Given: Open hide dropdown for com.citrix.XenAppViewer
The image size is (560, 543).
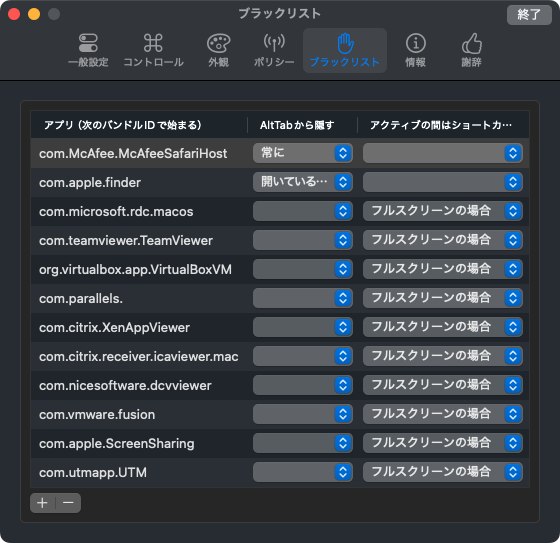Looking at the screenshot, I should click(x=303, y=327).
